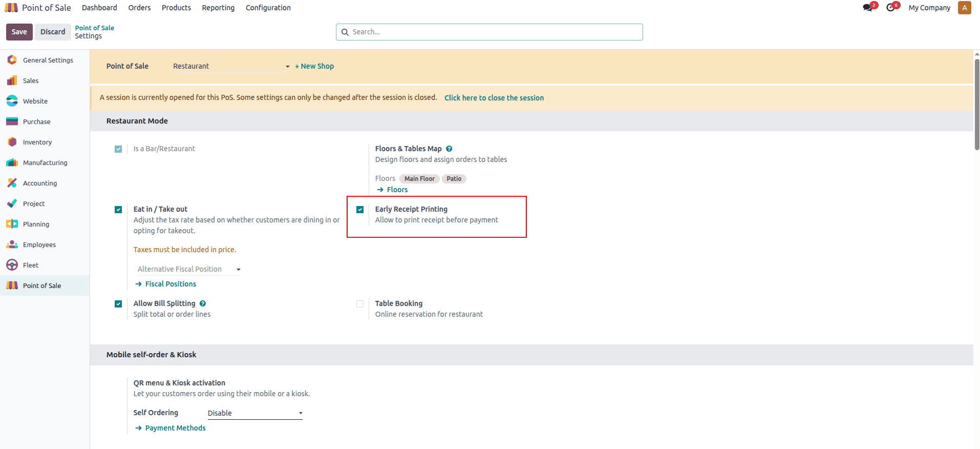Click the + New Shop link
Screen dimensions: 980x449
(314, 66)
